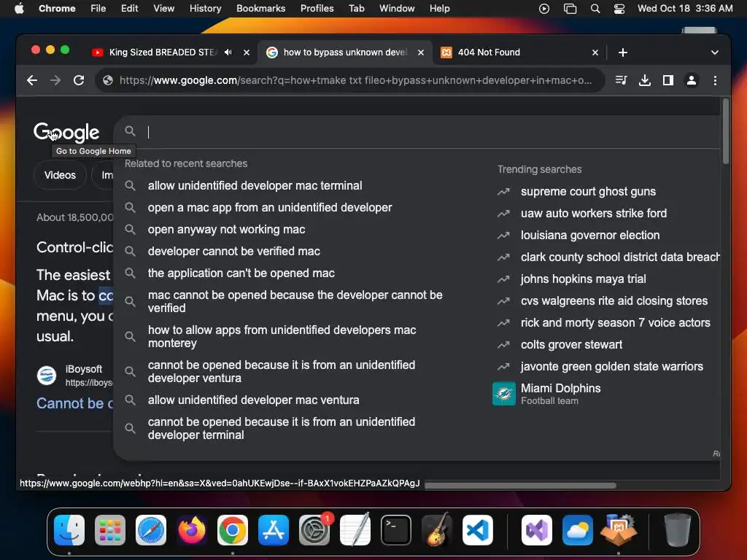Go back with the browser back arrow

(32, 80)
